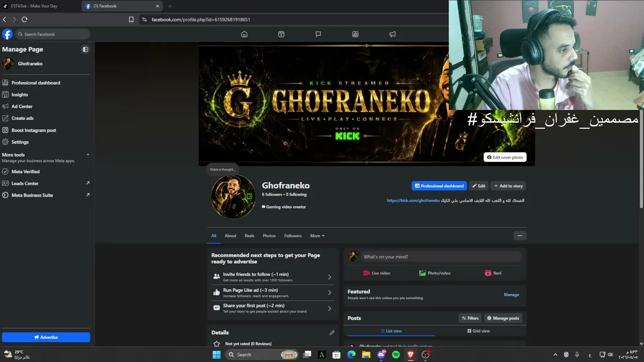Open the Facebook Home icon

pos(244,34)
